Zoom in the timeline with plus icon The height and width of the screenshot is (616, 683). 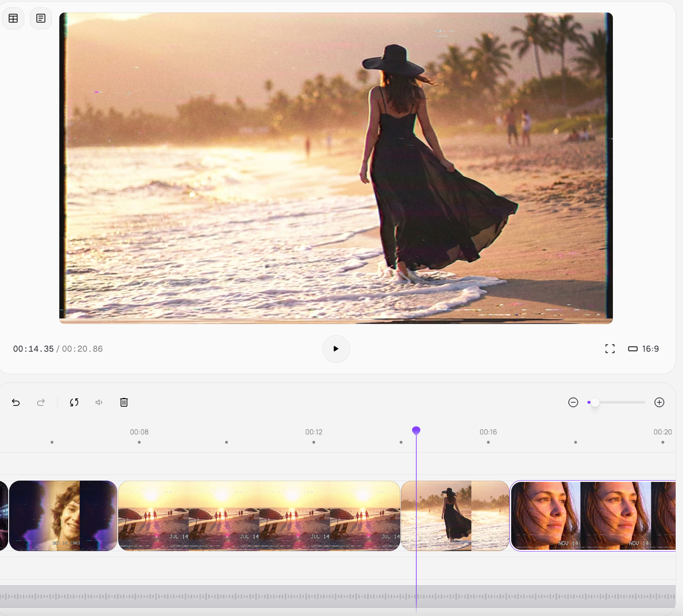tap(659, 402)
